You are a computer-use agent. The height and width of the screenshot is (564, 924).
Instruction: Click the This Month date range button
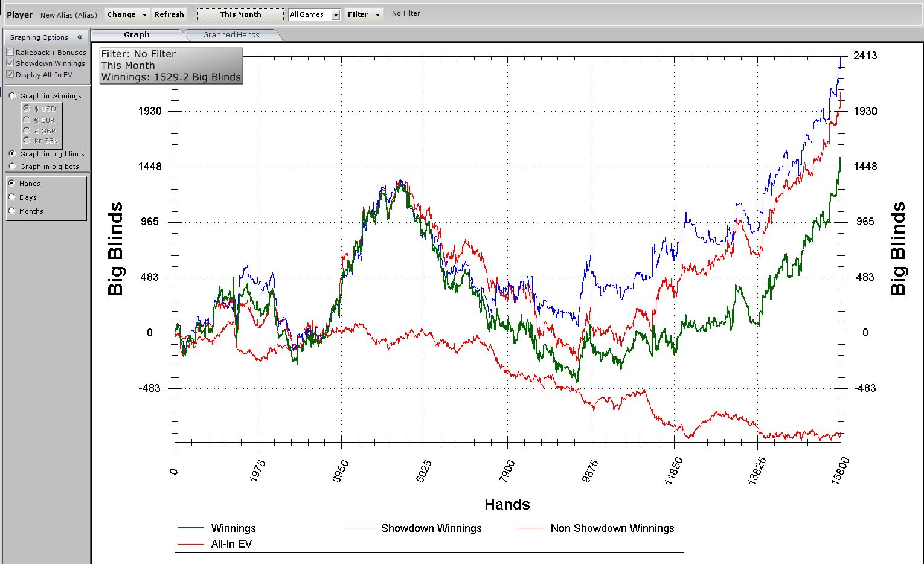240,14
